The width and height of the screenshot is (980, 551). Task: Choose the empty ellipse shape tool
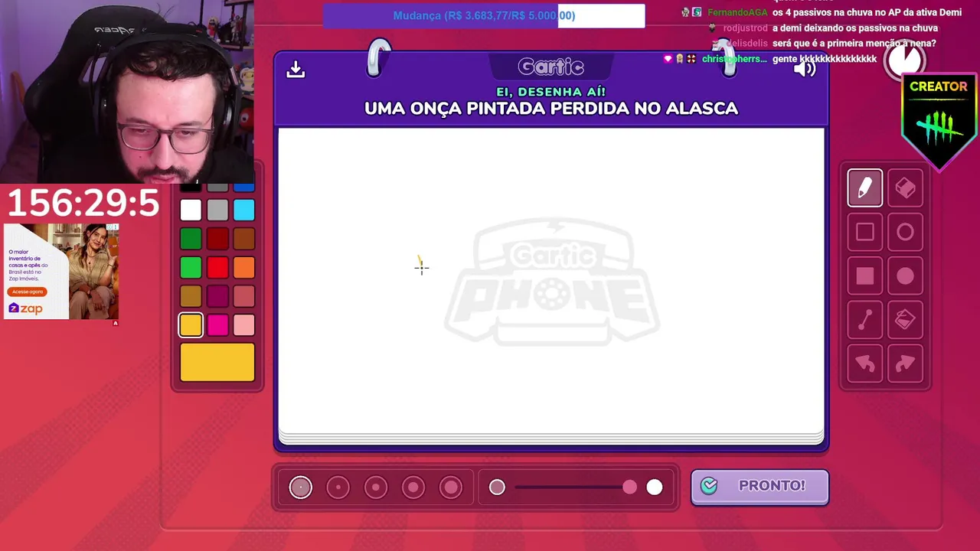coord(905,232)
